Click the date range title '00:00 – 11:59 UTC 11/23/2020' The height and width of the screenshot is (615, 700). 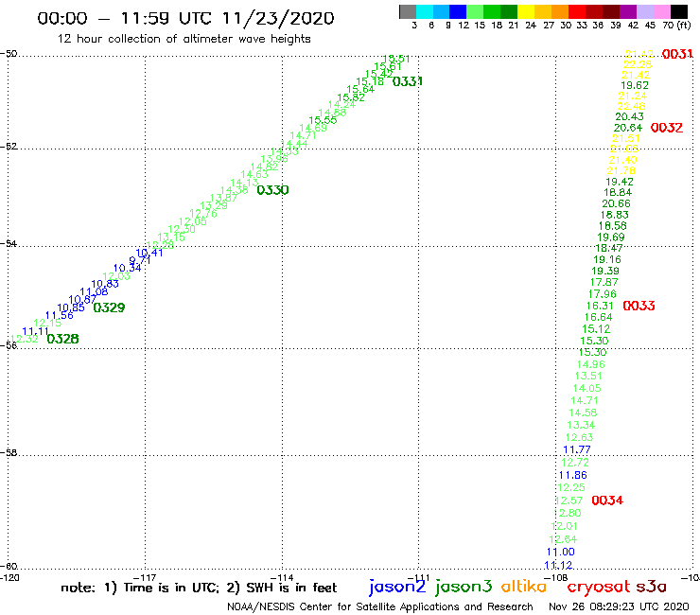tap(185, 18)
